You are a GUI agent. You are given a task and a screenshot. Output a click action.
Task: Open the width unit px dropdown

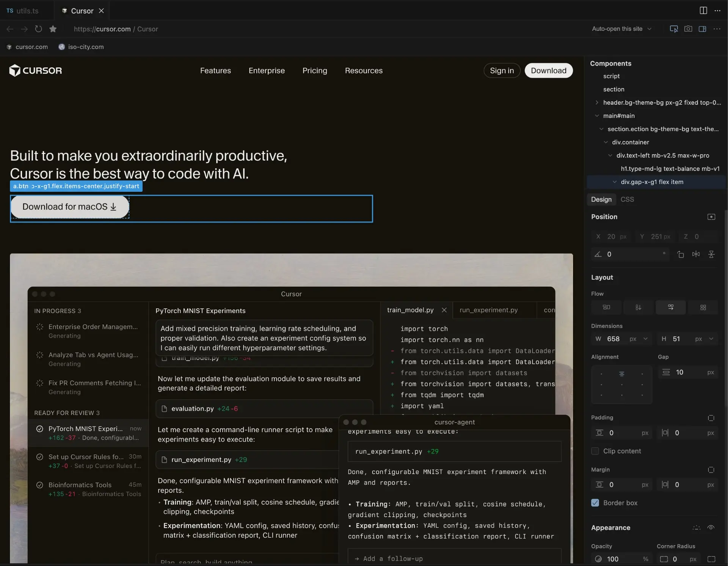(638, 339)
